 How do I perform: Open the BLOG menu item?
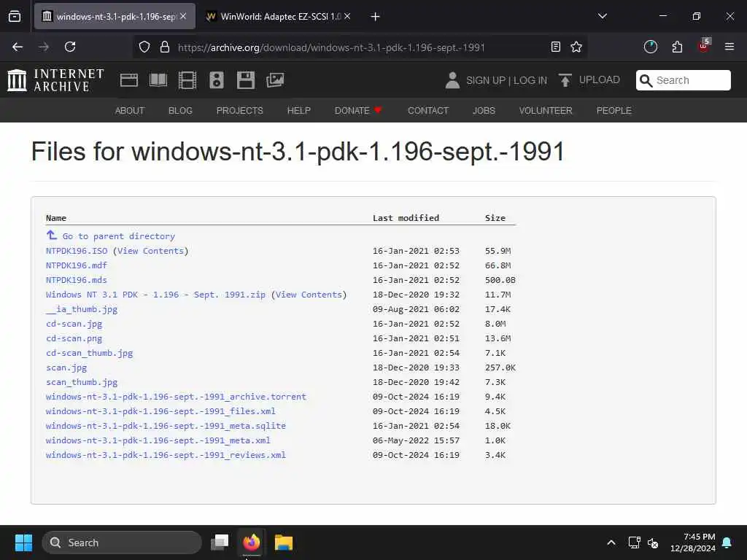181,111
